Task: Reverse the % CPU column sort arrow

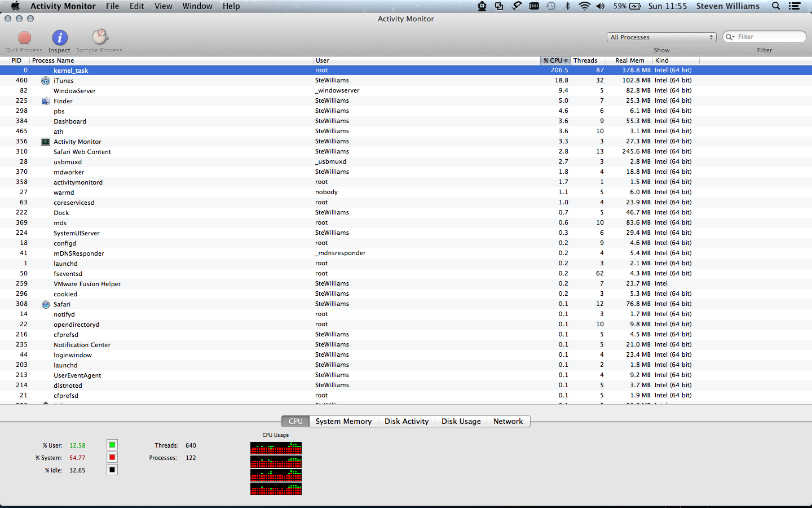Action: tap(566, 61)
